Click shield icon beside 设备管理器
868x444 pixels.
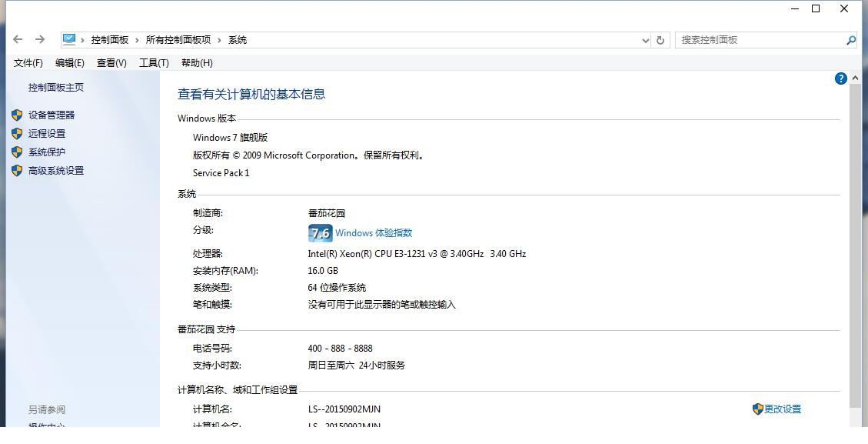[17, 115]
